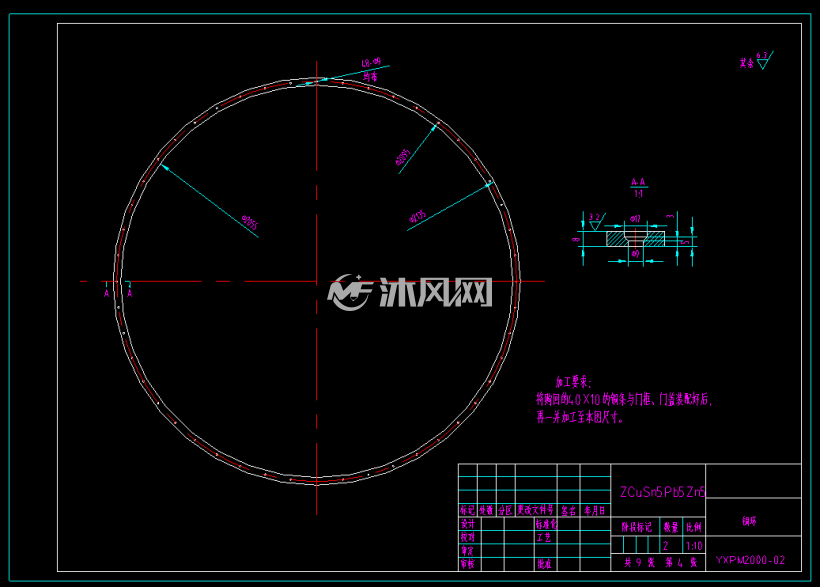Select the 3.2 roughness value in section view
This screenshot has height=587, width=820.
coord(595,217)
